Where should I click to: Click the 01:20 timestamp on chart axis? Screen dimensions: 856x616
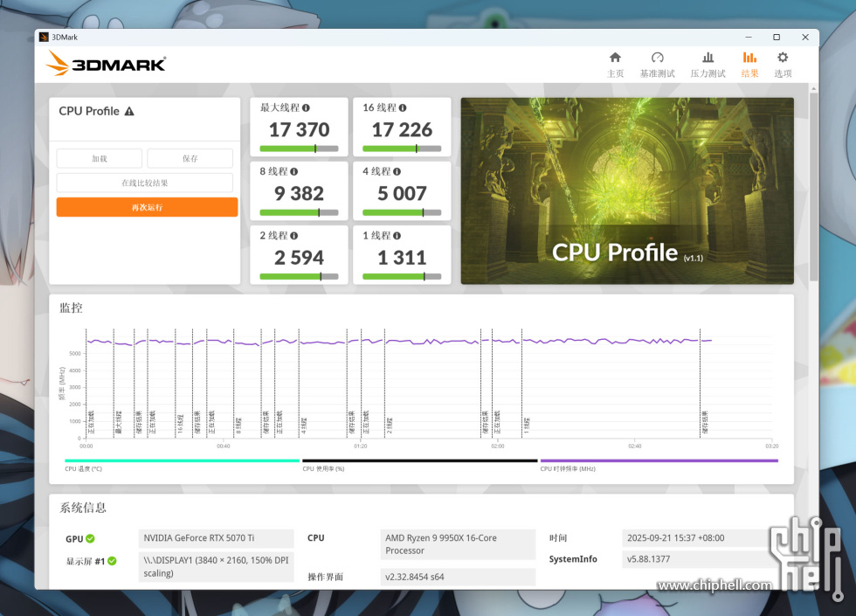tap(360, 446)
